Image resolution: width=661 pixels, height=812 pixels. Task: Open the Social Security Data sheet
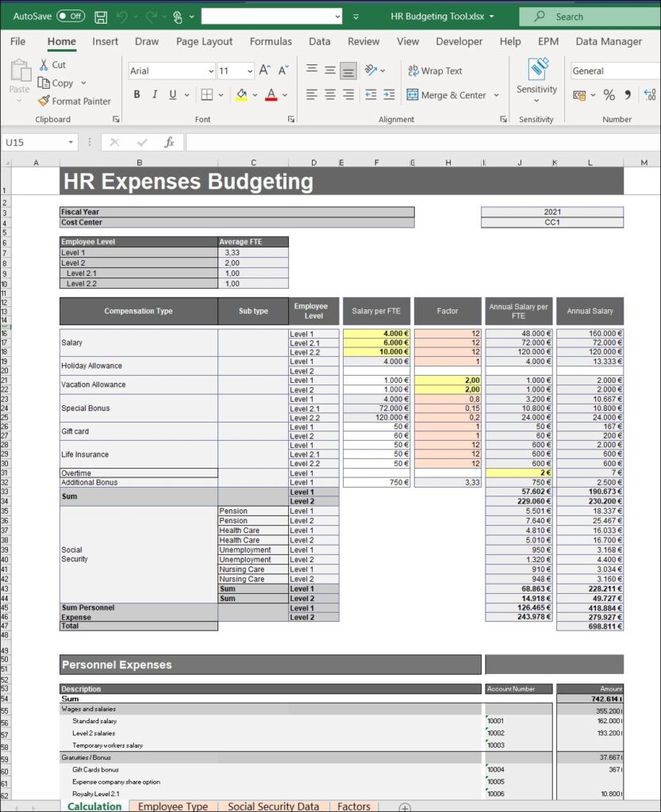(x=273, y=806)
